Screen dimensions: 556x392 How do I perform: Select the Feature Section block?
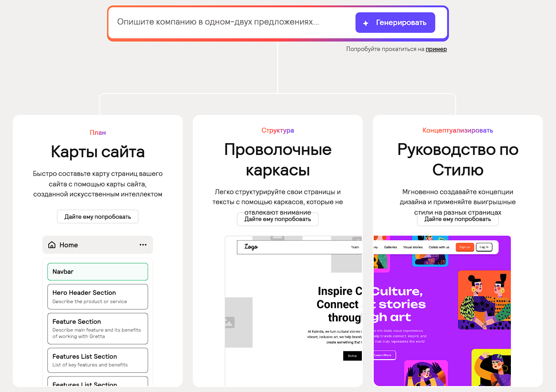tap(98, 328)
